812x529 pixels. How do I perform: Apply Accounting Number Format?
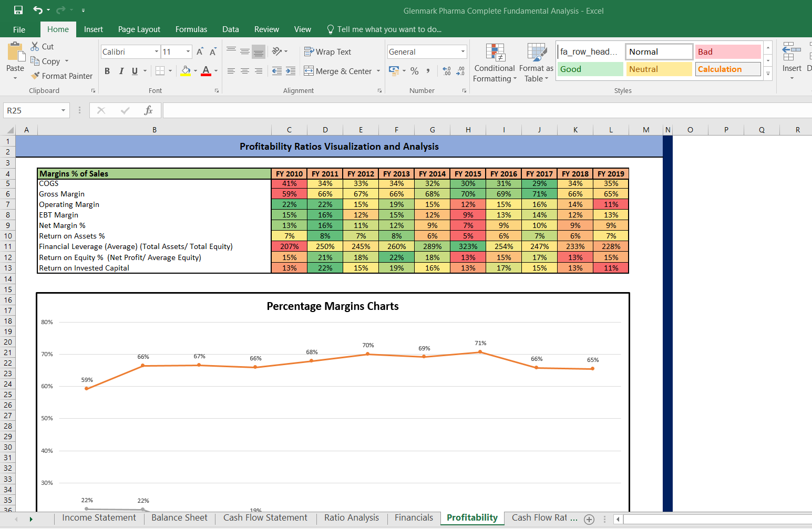(x=394, y=70)
